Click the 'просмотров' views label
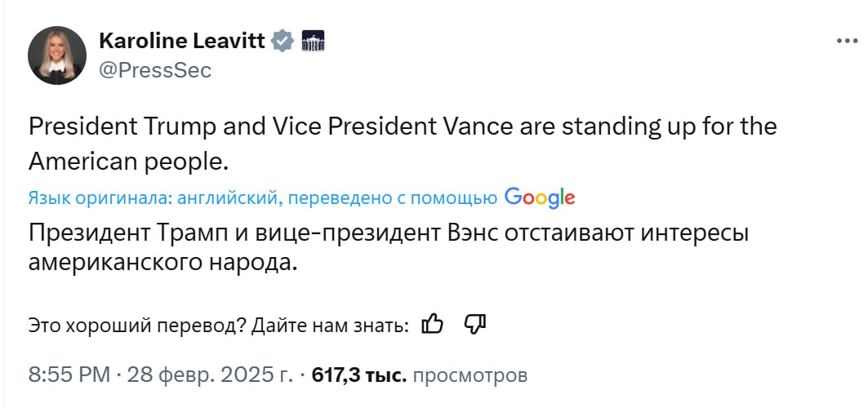This screenshot has width=868, height=408. pyautogui.click(x=470, y=375)
